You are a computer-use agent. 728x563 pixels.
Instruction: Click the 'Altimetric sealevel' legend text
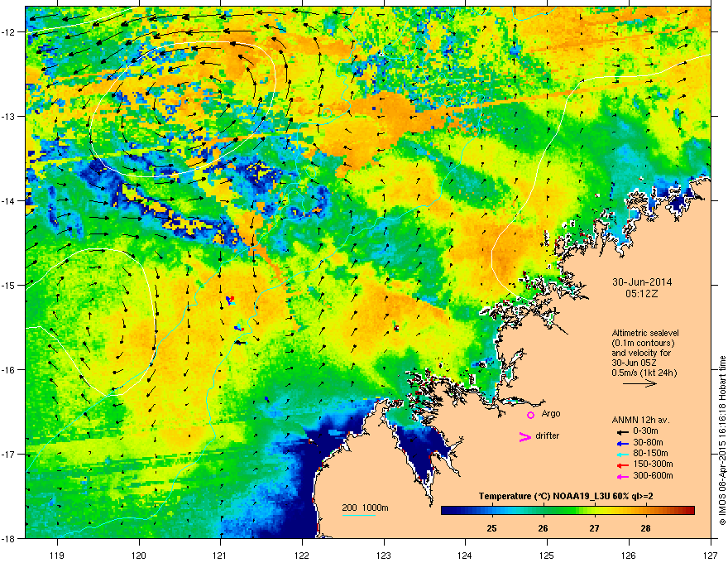tap(645, 333)
